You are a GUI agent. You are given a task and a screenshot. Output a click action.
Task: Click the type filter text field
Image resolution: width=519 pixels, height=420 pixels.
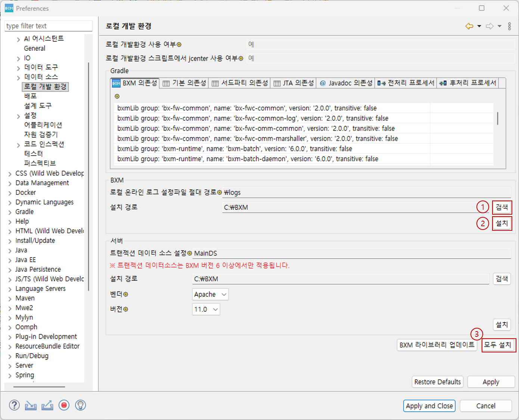coord(48,26)
